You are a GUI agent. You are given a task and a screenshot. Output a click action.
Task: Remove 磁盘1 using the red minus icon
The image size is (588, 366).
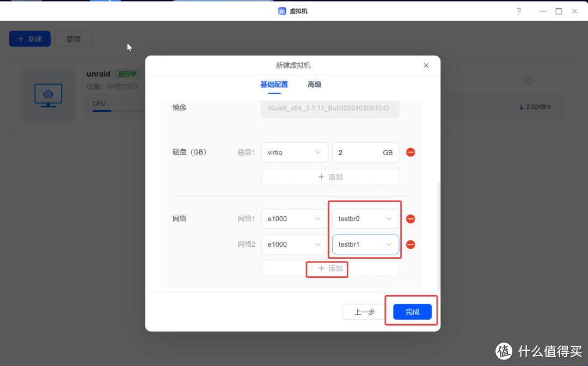pyautogui.click(x=410, y=152)
